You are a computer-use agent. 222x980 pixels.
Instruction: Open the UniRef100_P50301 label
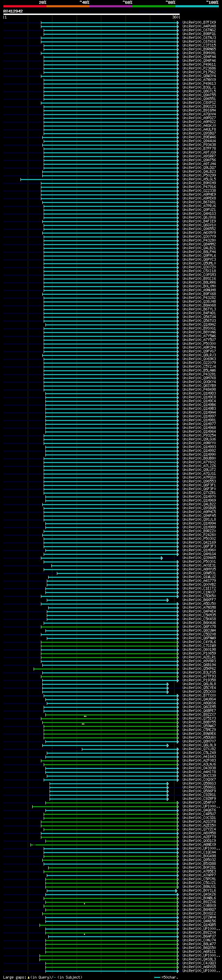(199, 561)
